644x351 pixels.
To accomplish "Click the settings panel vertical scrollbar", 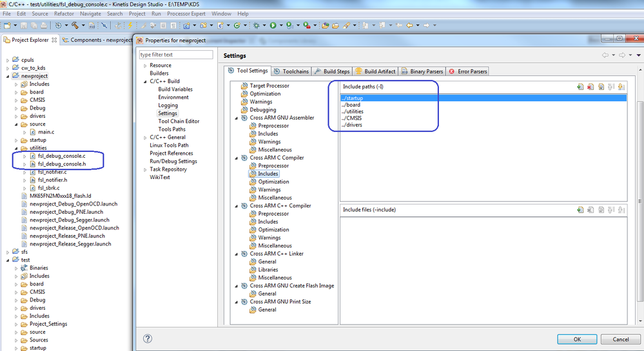I will click(x=639, y=201).
